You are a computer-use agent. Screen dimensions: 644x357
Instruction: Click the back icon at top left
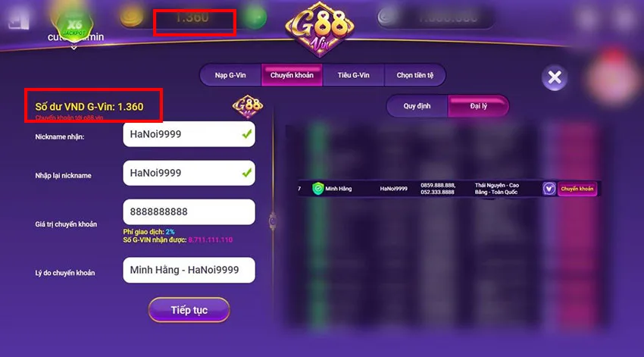tap(19, 19)
